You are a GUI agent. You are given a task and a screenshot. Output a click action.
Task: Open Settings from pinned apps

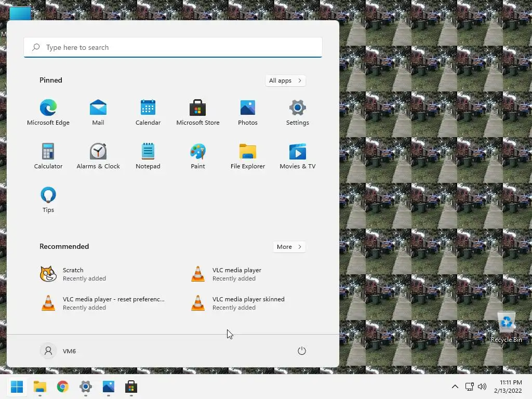(x=298, y=113)
